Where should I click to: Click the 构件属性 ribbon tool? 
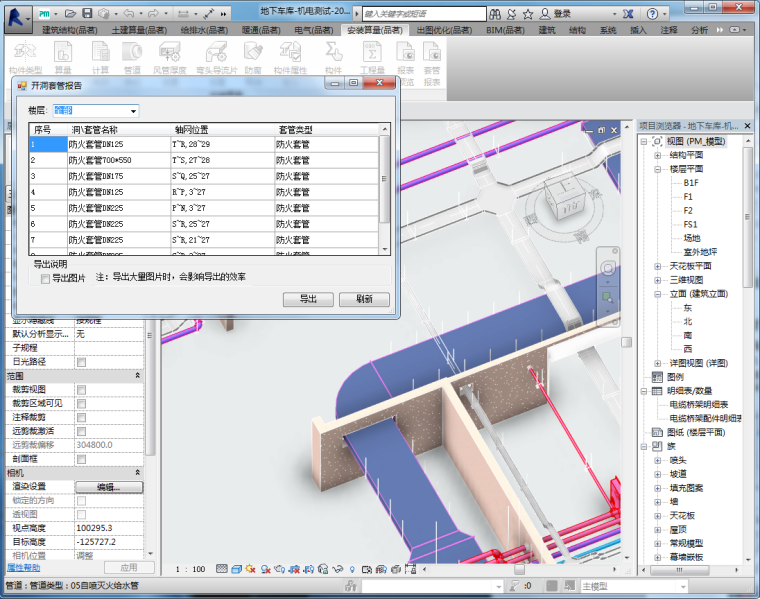pos(290,58)
